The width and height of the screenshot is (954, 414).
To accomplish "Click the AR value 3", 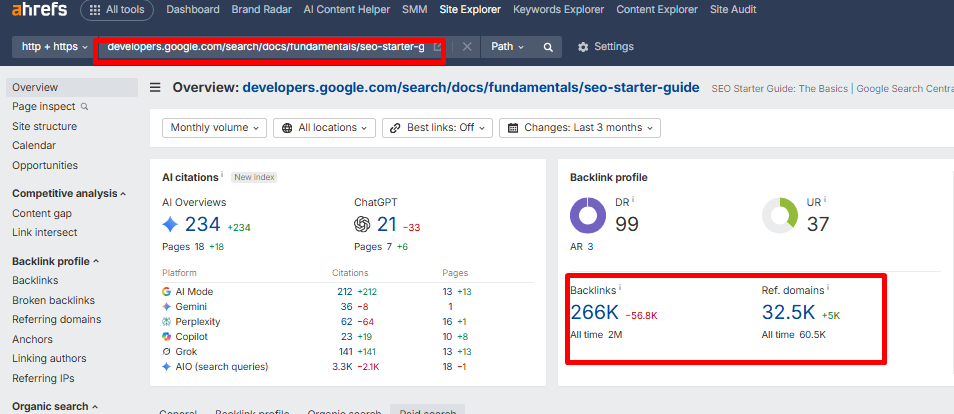I will pos(590,247).
